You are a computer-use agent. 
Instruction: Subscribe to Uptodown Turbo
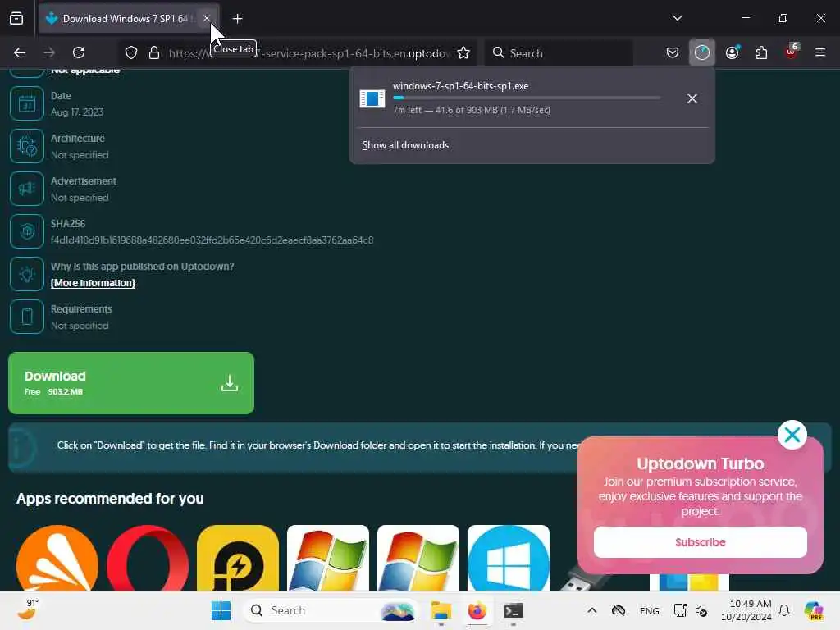coord(701,542)
